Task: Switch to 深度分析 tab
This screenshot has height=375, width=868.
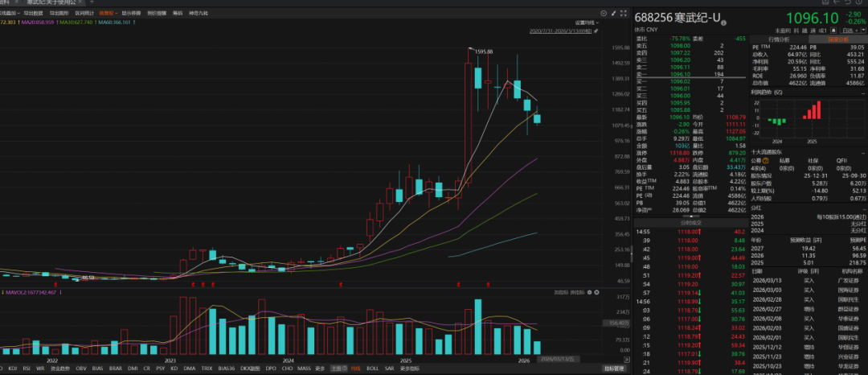Action: (x=837, y=39)
